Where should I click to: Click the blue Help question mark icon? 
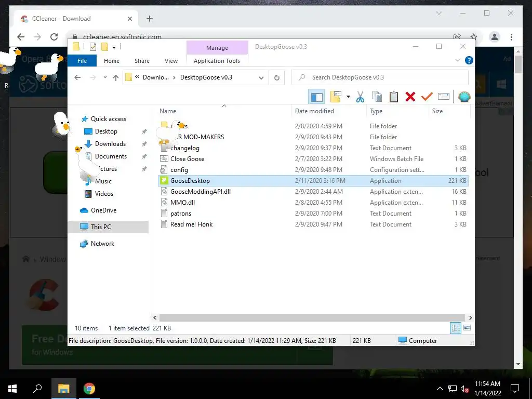[x=469, y=60]
